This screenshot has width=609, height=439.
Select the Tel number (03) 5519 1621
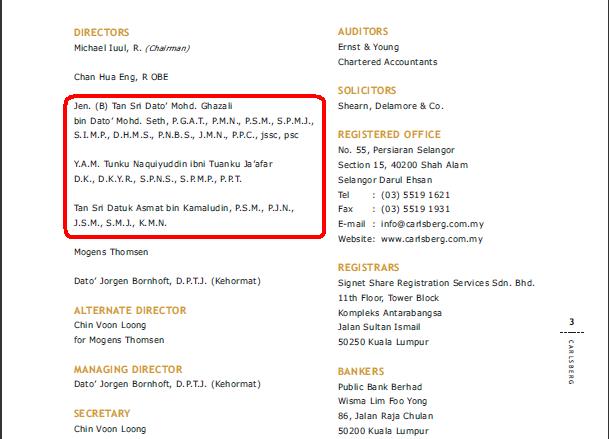pos(415,195)
